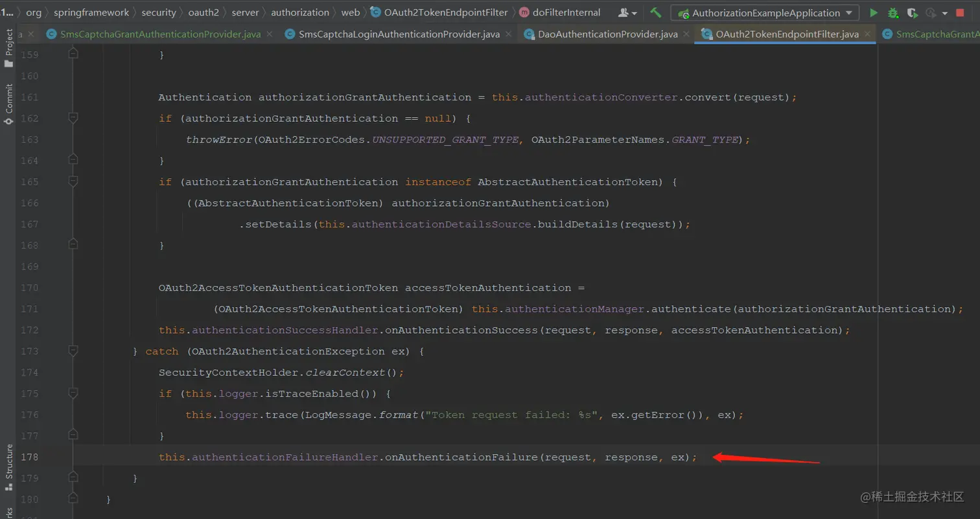This screenshot has width=980, height=519.
Task: Collapse the fold region starting at line 173
Action: point(73,351)
